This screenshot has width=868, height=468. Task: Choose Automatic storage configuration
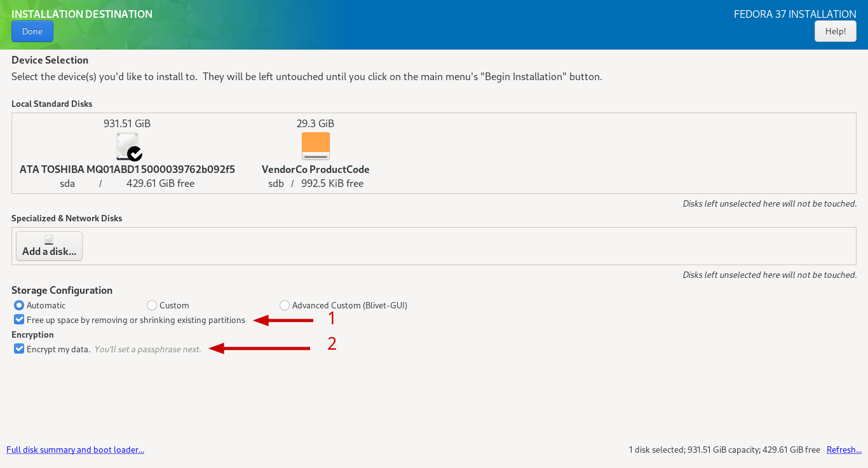19,305
